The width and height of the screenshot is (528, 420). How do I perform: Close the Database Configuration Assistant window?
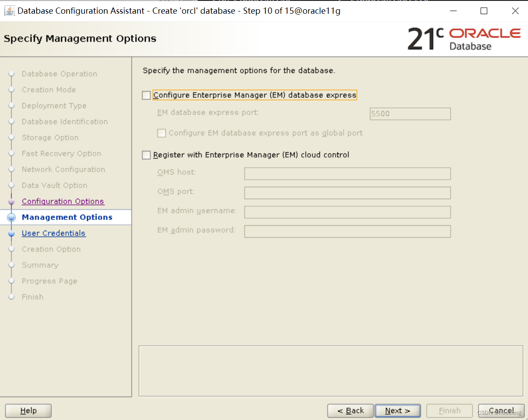(x=515, y=11)
